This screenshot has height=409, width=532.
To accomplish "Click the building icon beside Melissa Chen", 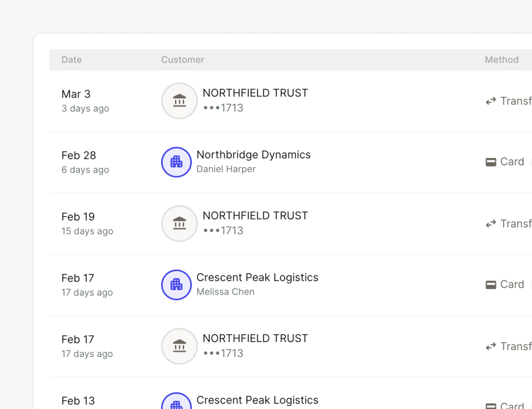I will tap(176, 285).
